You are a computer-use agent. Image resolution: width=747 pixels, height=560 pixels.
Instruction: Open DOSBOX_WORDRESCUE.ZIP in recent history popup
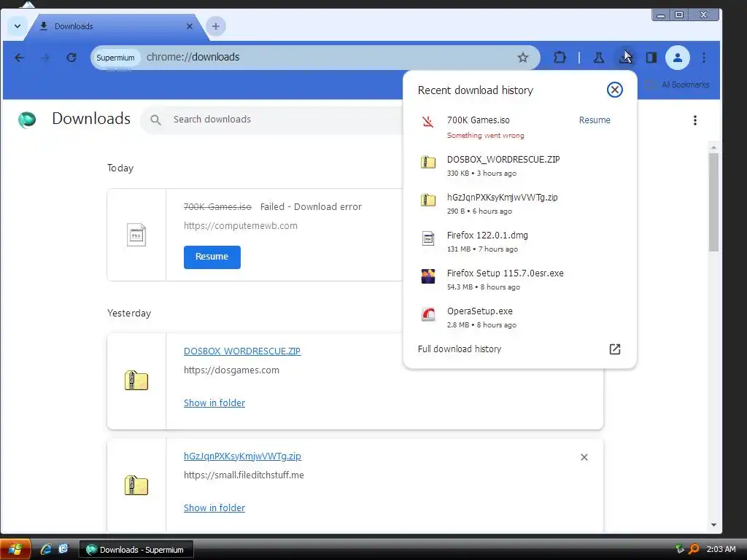coord(519,166)
